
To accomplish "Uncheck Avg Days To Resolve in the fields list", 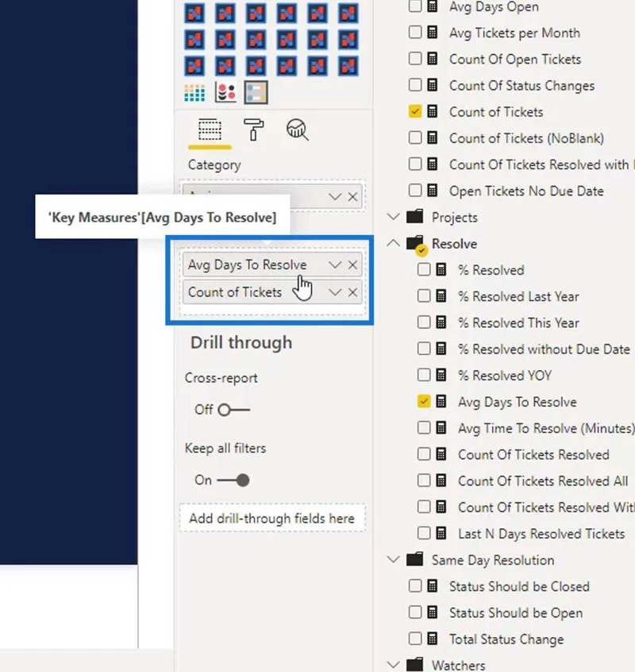I will pos(424,401).
